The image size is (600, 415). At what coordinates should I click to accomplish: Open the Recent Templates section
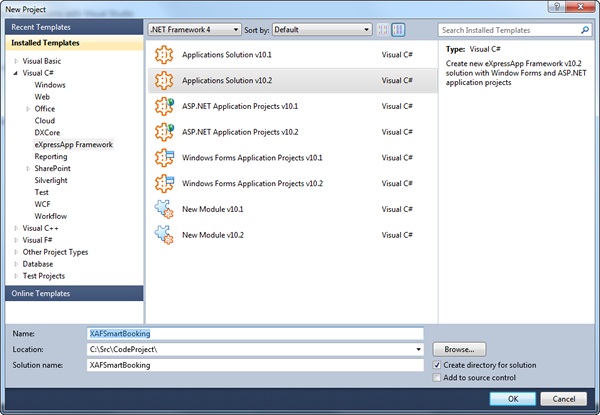74,27
